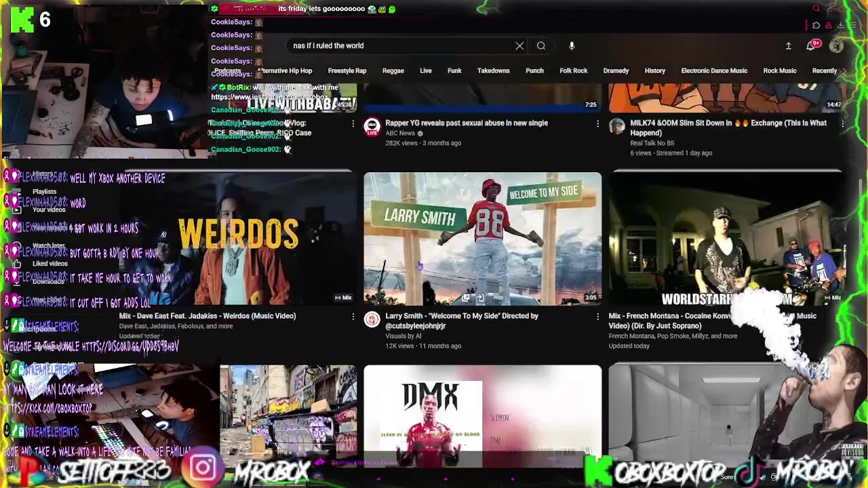Viewport: 868px width, 488px height.
Task: Open the ABC News channel avatar
Action: click(372, 127)
